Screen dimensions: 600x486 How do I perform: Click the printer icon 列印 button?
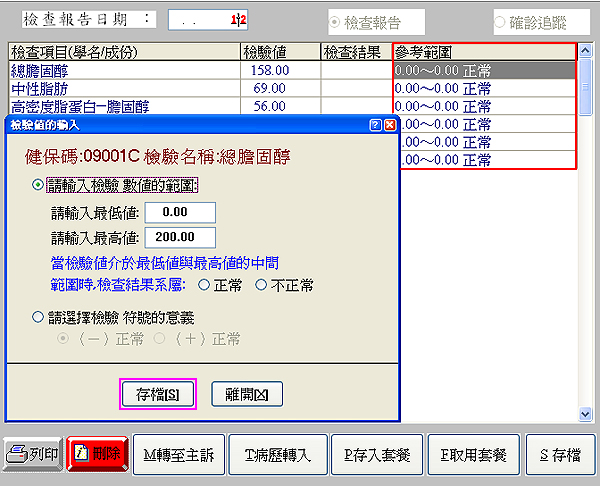pyautogui.click(x=33, y=454)
